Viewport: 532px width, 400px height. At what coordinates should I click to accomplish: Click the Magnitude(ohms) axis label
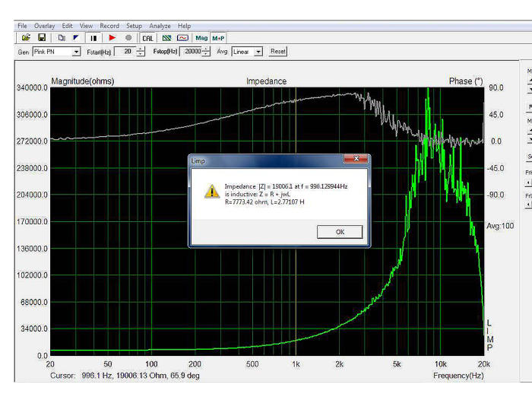(82, 81)
